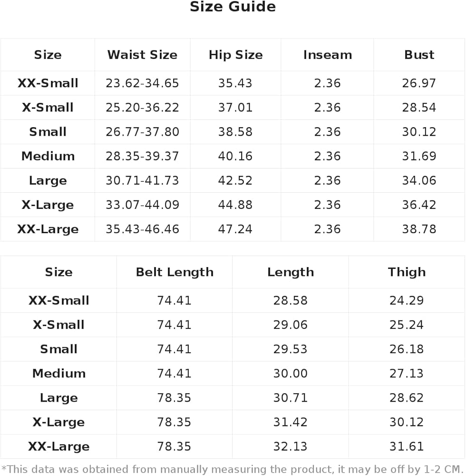466x476 pixels.
Task: Select length value 30.00 for Medium
Action: coord(290,373)
